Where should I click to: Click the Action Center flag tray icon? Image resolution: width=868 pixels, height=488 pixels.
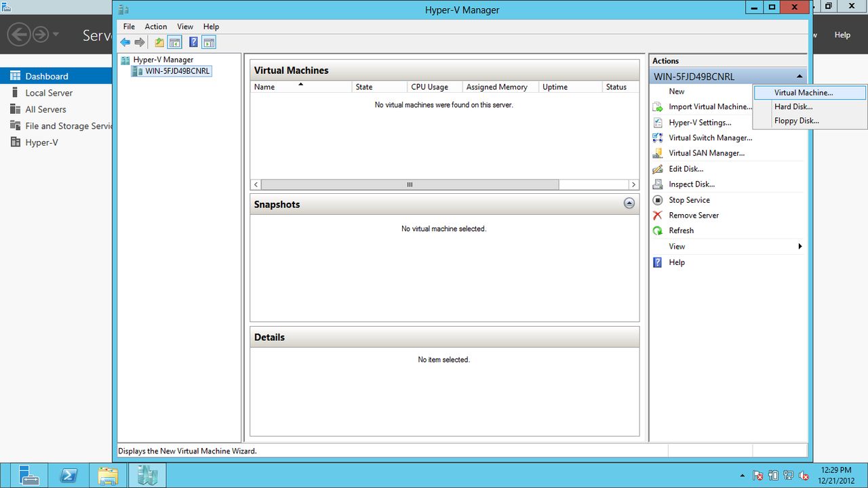pyautogui.click(x=758, y=476)
